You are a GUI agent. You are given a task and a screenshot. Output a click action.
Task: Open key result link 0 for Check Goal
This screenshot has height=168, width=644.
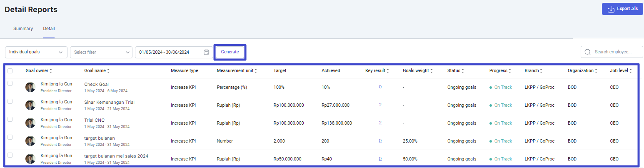(380, 87)
